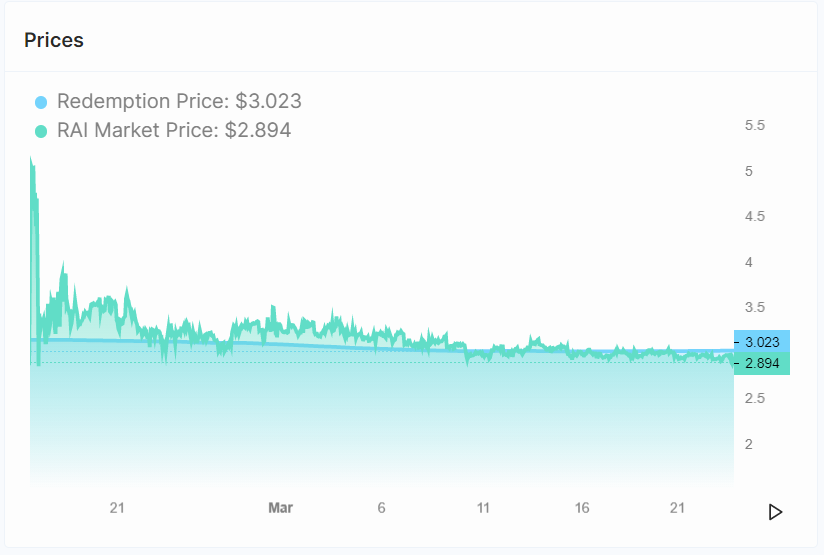824x555 pixels.
Task: Click the play arrow icon at chart corner
Action: click(775, 512)
